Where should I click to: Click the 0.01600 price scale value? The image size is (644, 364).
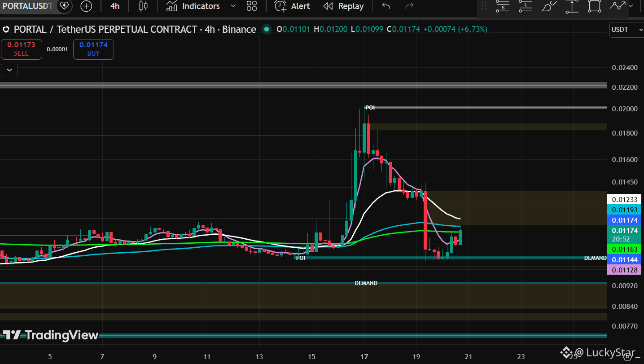click(x=624, y=160)
